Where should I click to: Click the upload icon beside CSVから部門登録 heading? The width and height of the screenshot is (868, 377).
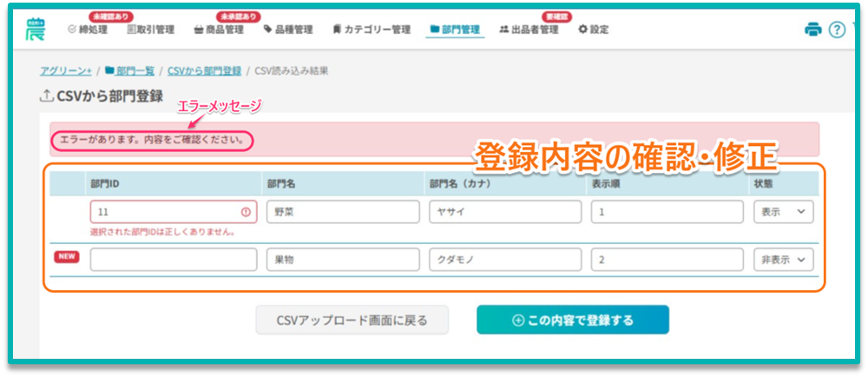click(x=46, y=96)
